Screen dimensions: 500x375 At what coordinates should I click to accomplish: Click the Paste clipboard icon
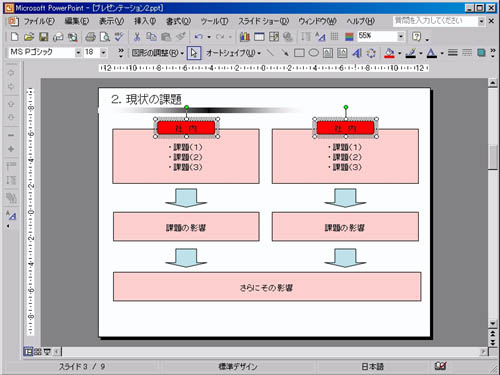coord(166,37)
